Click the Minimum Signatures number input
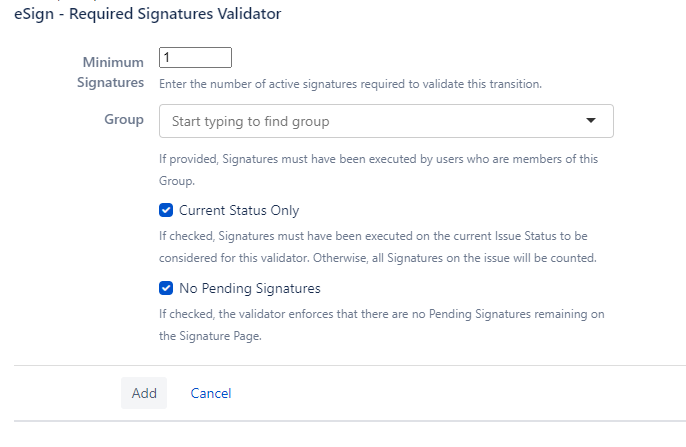The image size is (686, 447). (196, 58)
